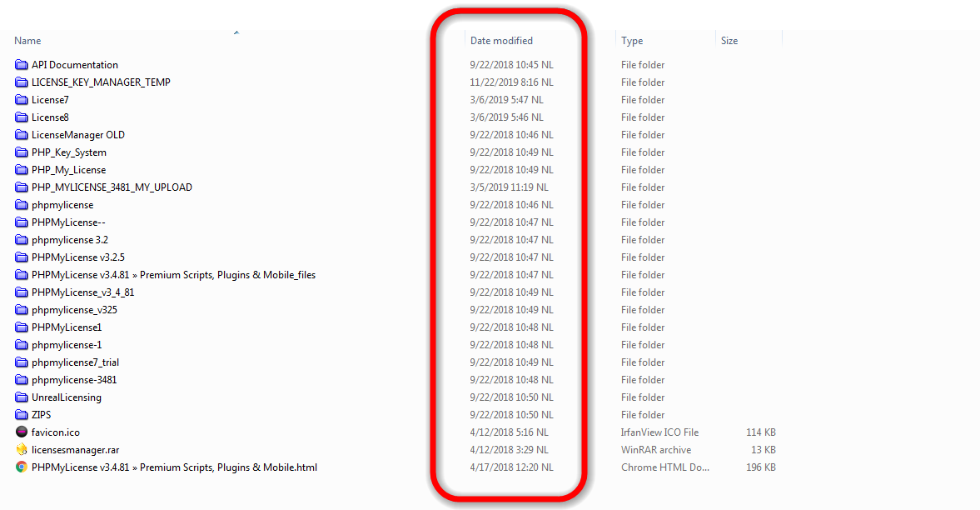Click the UnrealLicensing folder icon

22,397
